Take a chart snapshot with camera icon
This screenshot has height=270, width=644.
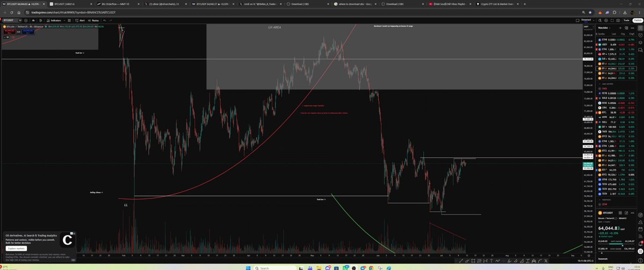(618, 20)
